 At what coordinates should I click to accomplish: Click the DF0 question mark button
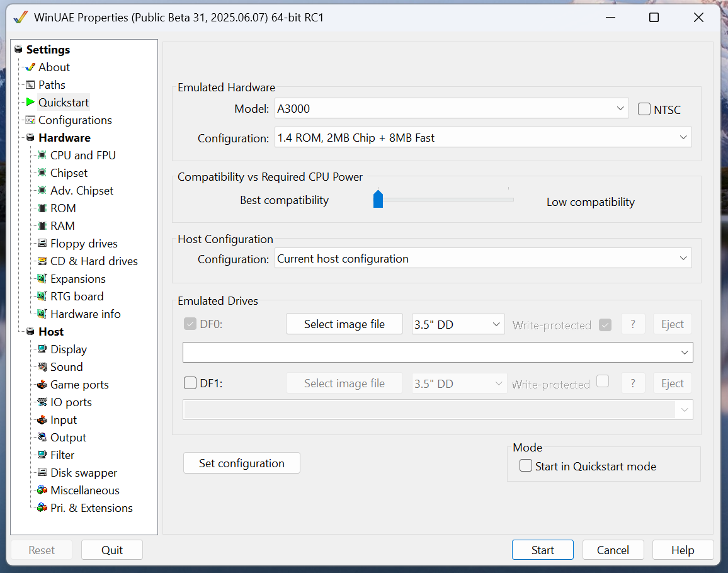[632, 324]
